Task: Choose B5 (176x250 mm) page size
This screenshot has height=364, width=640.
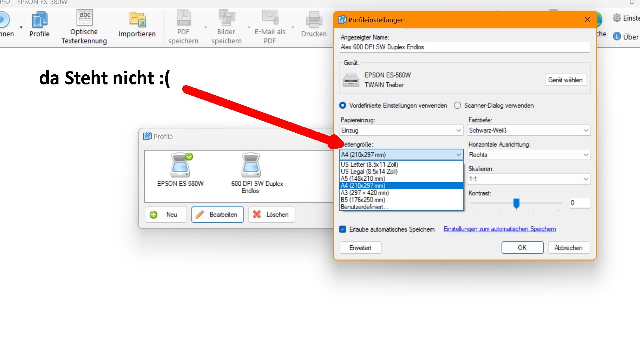Action: [401, 200]
